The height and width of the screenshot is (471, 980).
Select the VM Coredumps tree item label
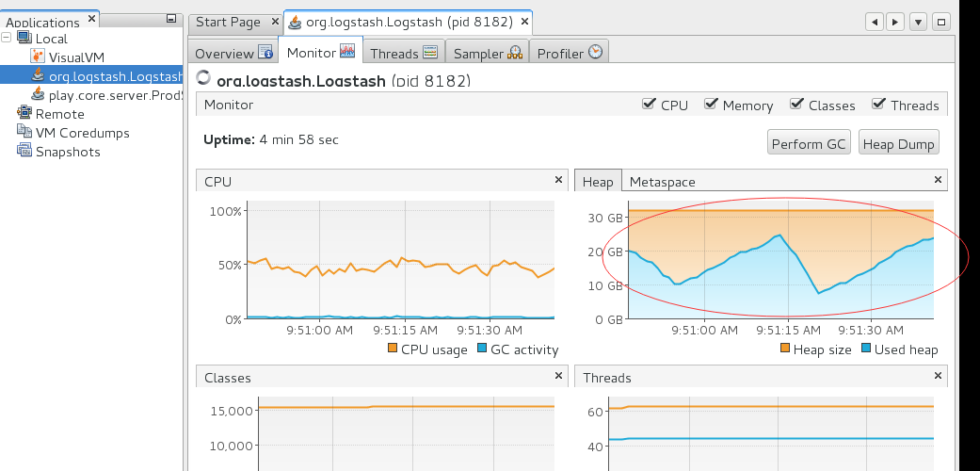pyautogui.click(x=83, y=133)
